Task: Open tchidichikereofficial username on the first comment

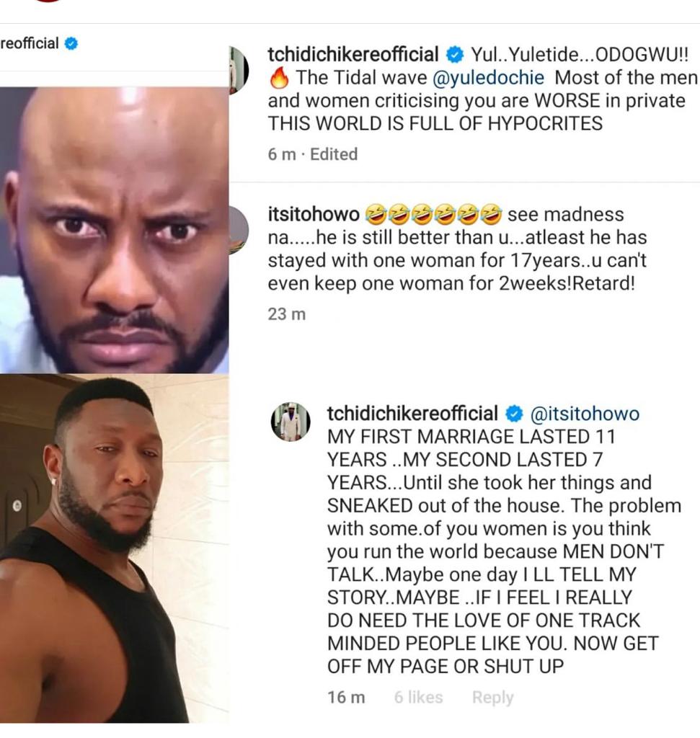Action: coord(353,54)
